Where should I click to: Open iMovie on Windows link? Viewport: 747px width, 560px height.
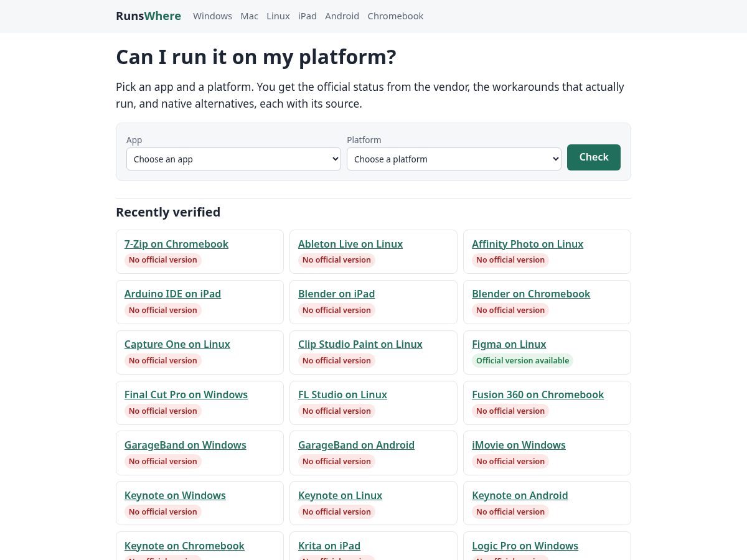click(x=519, y=445)
